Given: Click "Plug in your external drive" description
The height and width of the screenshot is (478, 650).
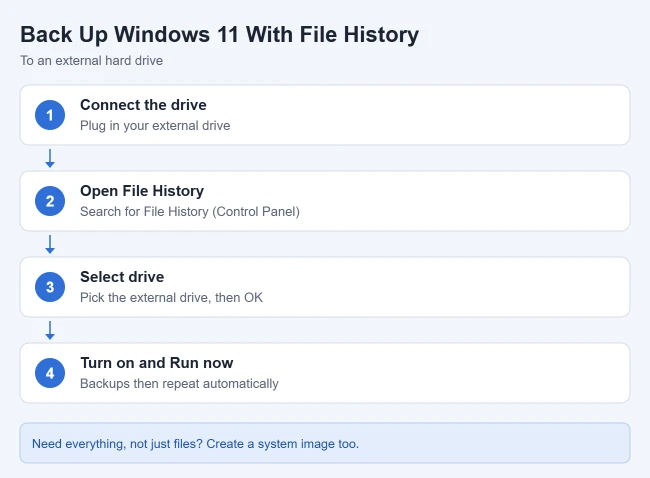Looking at the screenshot, I should 155,126.
